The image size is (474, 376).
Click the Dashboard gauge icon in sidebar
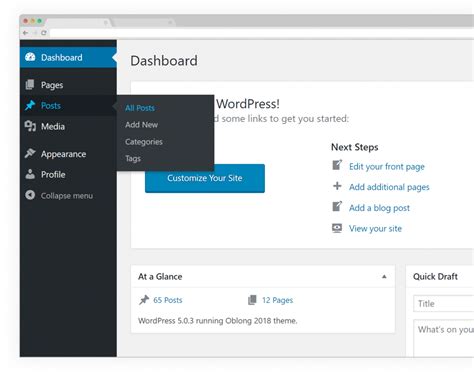tap(30, 57)
